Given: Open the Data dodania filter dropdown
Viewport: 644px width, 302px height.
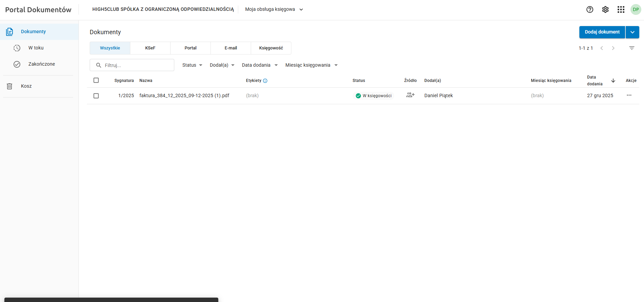Looking at the screenshot, I should [x=260, y=65].
